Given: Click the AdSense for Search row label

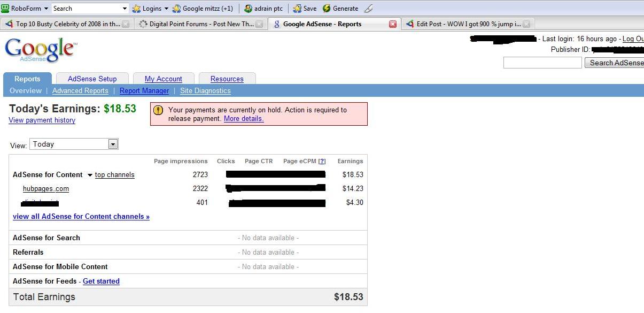Looking at the screenshot, I should point(46,238).
